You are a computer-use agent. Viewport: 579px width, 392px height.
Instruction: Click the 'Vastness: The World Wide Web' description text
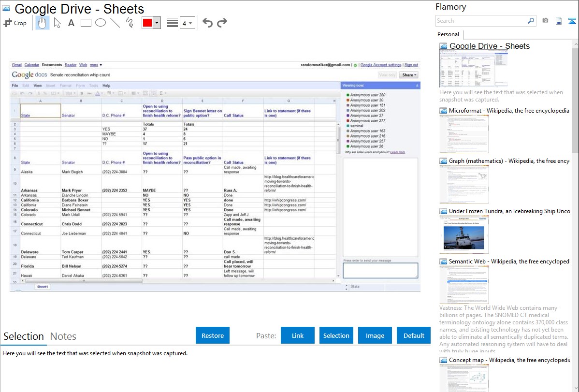point(504,330)
